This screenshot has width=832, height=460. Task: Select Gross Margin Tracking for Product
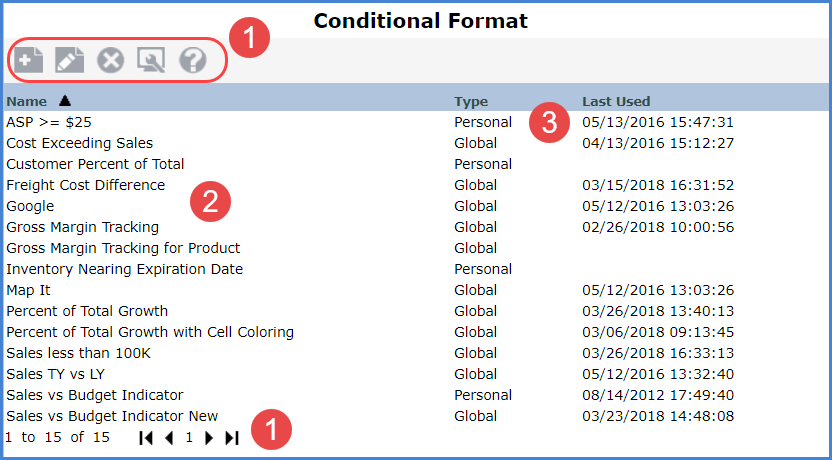pyautogui.click(x=123, y=248)
